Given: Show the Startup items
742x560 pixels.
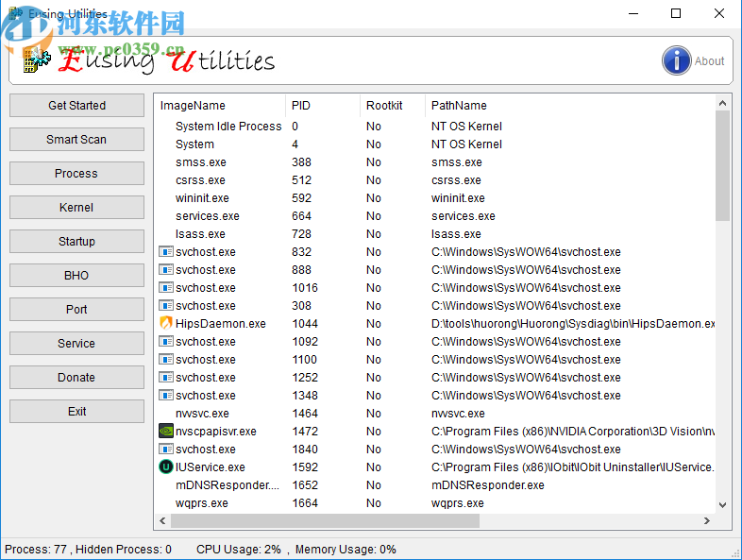Looking at the screenshot, I should click(76, 242).
